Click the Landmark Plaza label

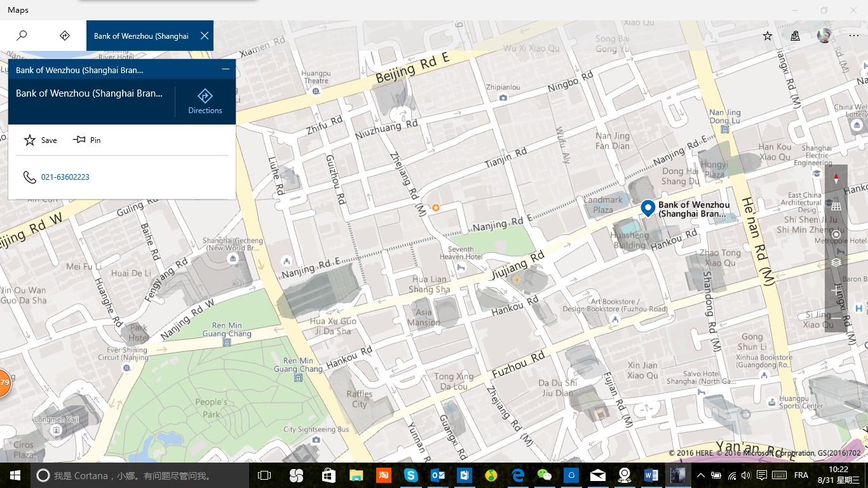point(603,205)
